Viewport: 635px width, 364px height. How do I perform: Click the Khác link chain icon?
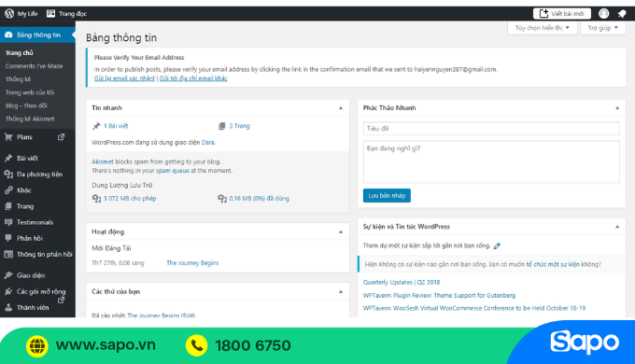point(8,189)
